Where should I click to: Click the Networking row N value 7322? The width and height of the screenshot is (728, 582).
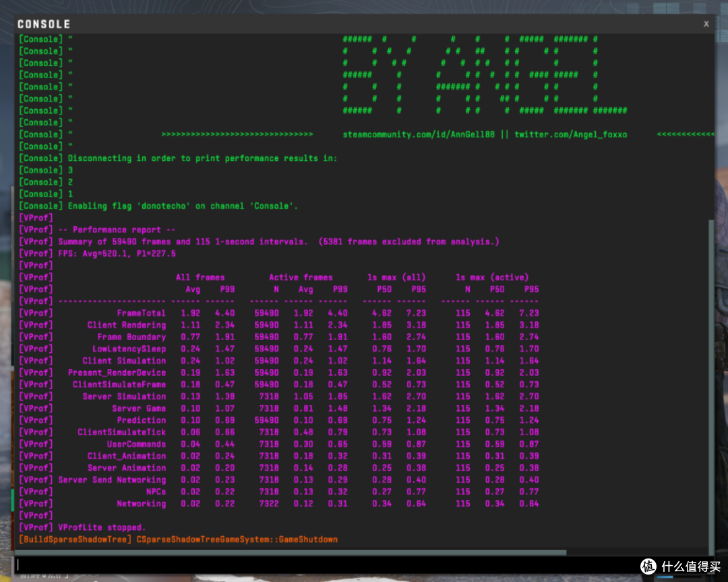269,504
